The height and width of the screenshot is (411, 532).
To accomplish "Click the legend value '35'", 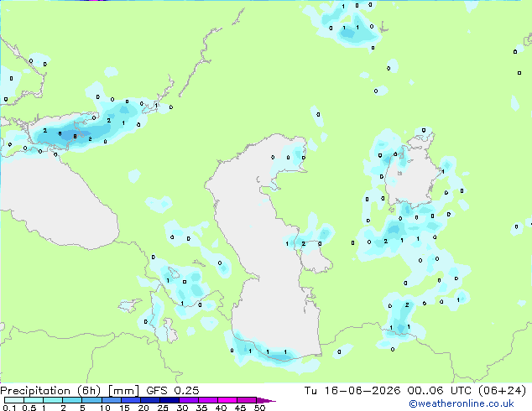I will (x=201, y=408).
